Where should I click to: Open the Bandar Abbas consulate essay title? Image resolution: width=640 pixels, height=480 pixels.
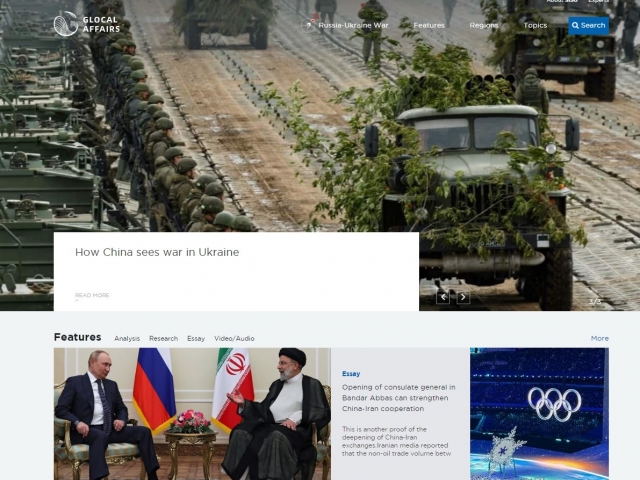[399, 398]
